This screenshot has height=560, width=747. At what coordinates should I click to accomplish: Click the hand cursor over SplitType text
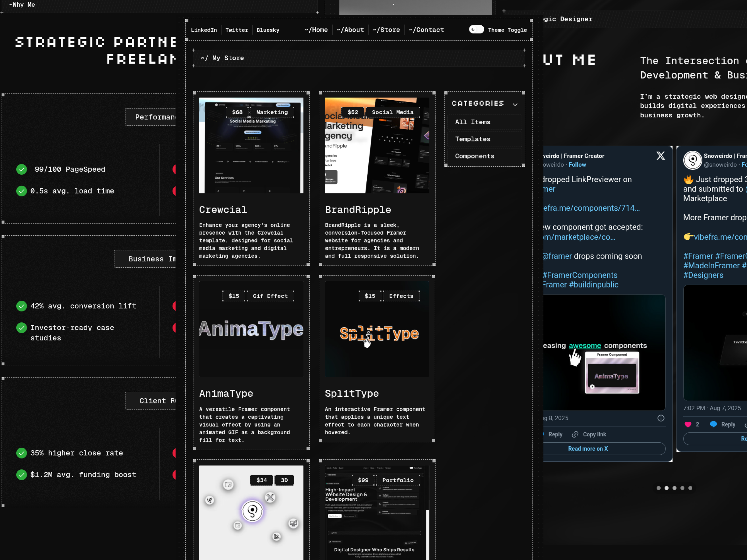click(367, 343)
